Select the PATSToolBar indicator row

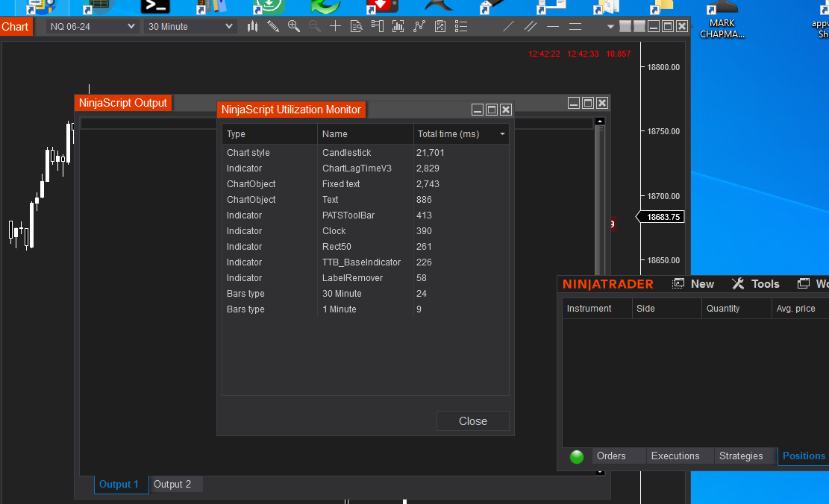click(366, 215)
